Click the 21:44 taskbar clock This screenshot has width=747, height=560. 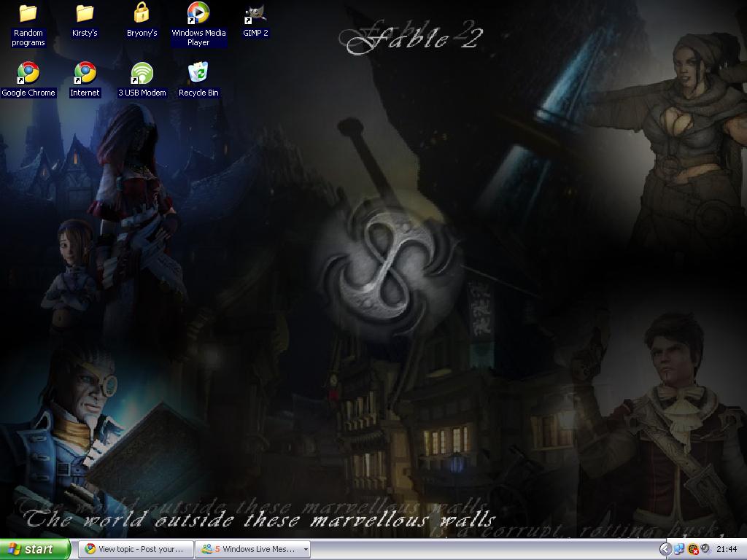coord(727,549)
